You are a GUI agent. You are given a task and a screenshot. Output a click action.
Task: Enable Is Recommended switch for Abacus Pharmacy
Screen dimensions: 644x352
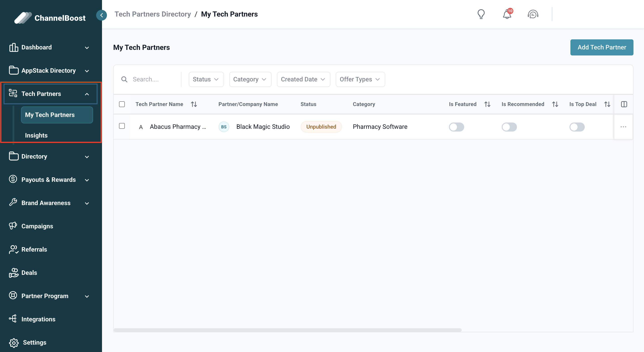509,127
